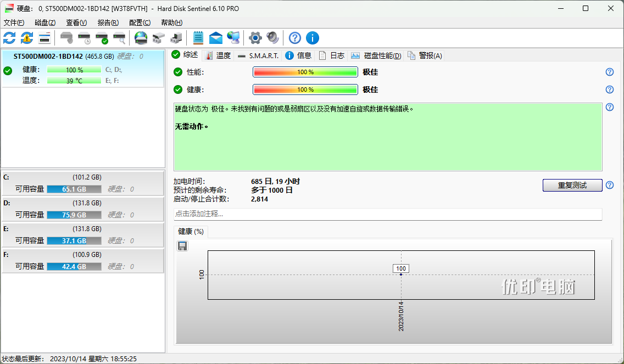Switch to the 信息 tab
The height and width of the screenshot is (364, 624).
(298, 55)
